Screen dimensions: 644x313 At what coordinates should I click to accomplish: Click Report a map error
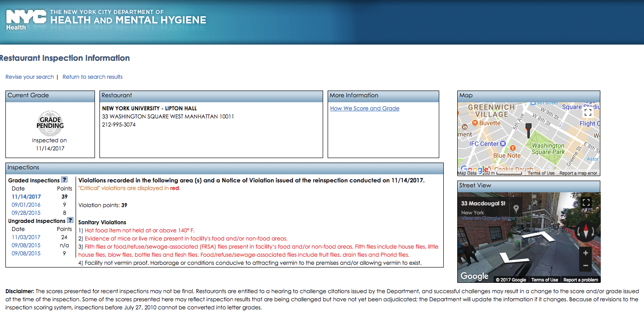[578, 173]
